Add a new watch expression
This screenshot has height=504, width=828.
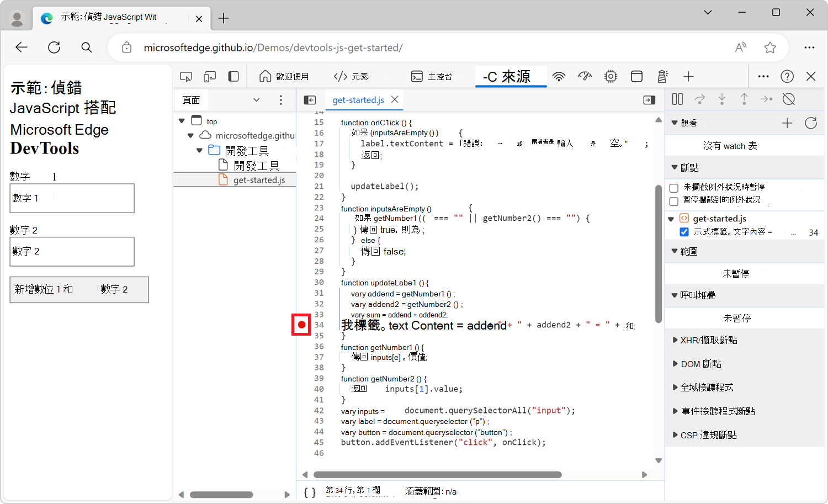click(x=787, y=123)
